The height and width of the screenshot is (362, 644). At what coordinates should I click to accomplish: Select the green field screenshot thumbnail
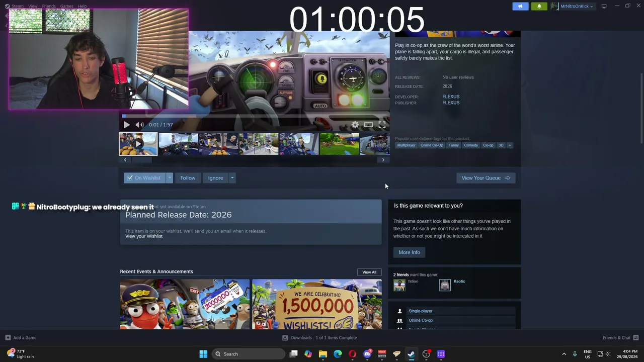point(339,144)
